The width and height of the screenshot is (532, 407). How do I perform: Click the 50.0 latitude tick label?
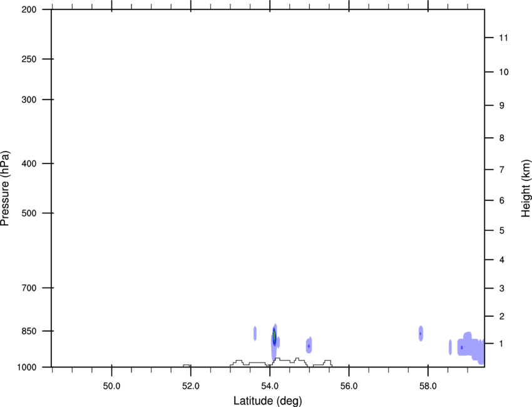111,386
